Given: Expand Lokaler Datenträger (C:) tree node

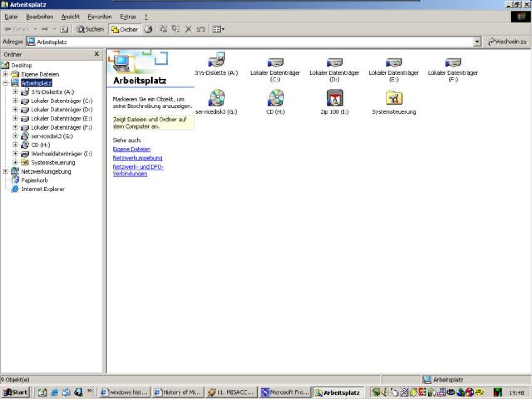Looking at the screenshot, I should pyautogui.click(x=15, y=101).
